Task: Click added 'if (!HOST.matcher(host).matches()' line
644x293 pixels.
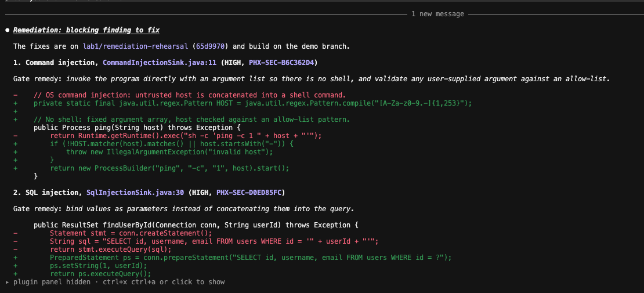Action: (172, 144)
